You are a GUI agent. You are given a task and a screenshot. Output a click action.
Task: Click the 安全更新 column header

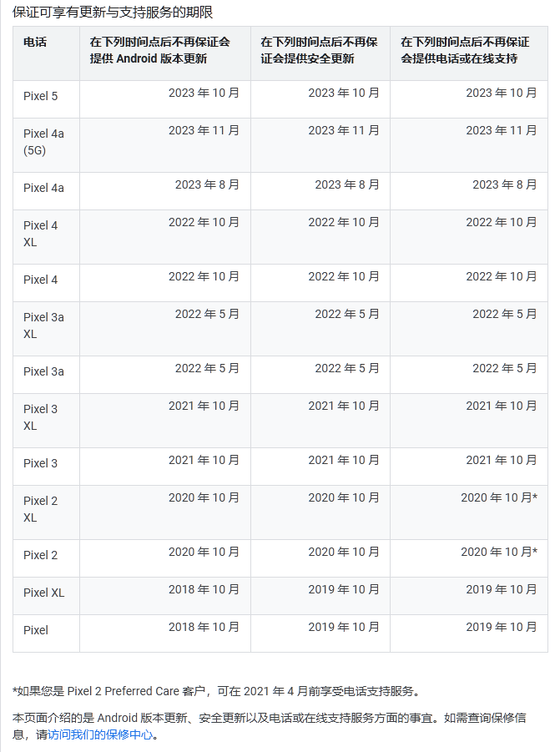(x=319, y=50)
